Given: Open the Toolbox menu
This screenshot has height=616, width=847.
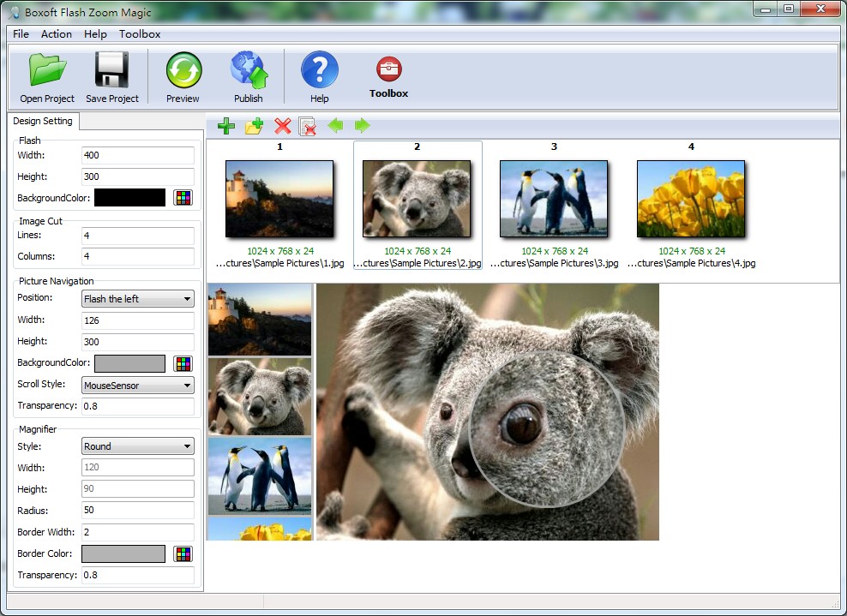Looking at the screenshot, I should pyautogui.click(x=140, y=34).
